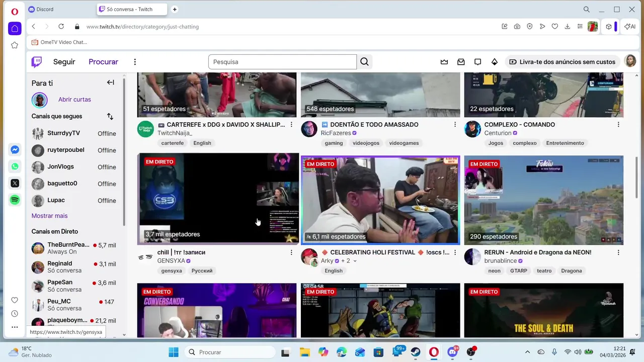644x362 pixels.
Task: Open Opera main menu logo
Action: [15, 11]
